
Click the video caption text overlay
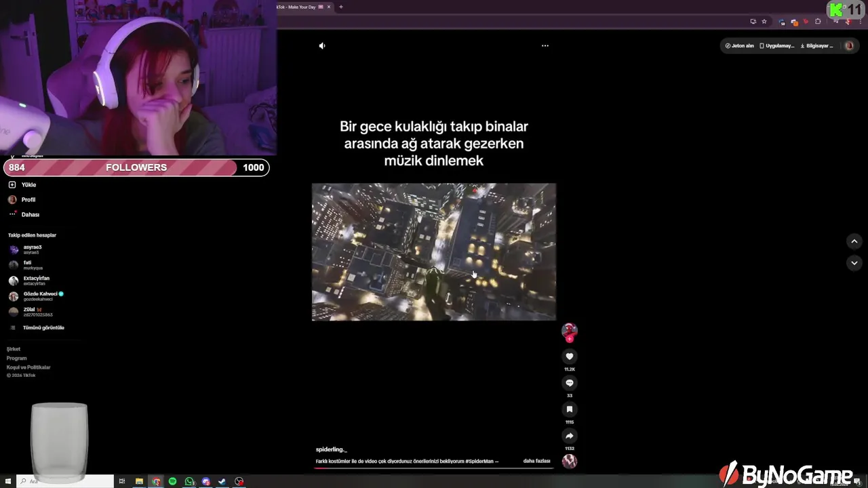[434, 144]
